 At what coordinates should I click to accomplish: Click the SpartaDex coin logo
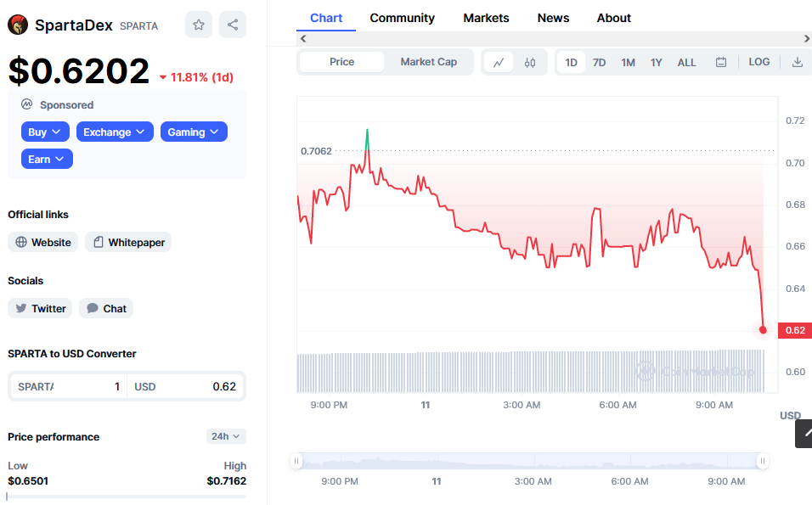pyautogui.click(x=18, y=25)
